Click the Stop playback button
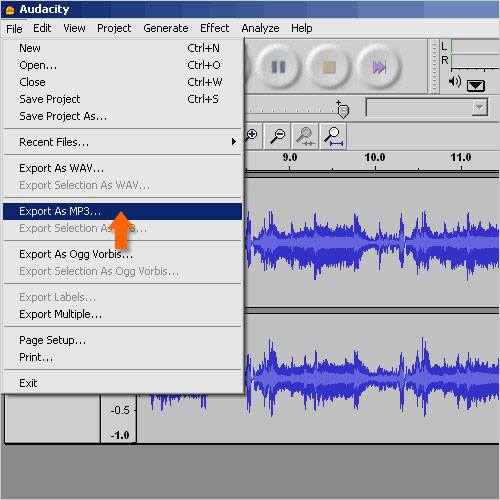 coord(329,67)
